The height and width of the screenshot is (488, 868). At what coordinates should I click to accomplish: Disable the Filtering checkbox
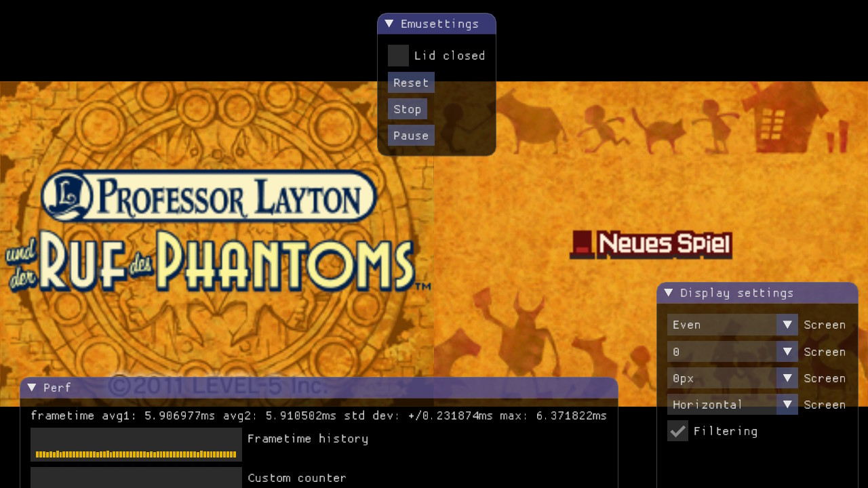click(x=677, y=431)
